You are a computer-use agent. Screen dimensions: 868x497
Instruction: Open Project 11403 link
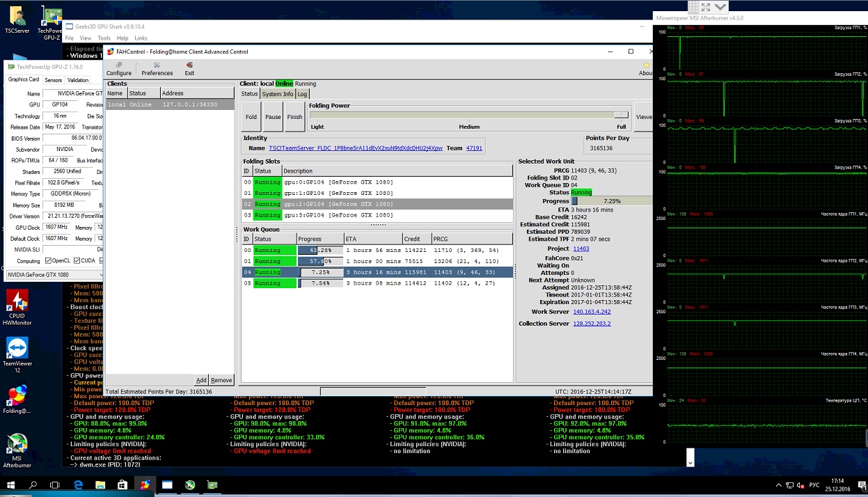coord(581,248)
